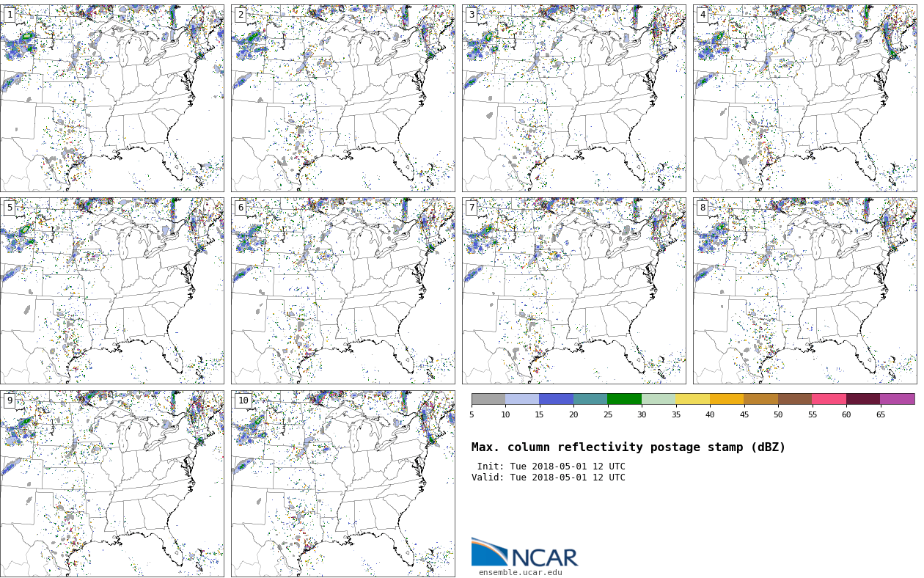Open ensemble member 1 map panel
This screenshot has width=924, height=578.
tap(112, 98)
